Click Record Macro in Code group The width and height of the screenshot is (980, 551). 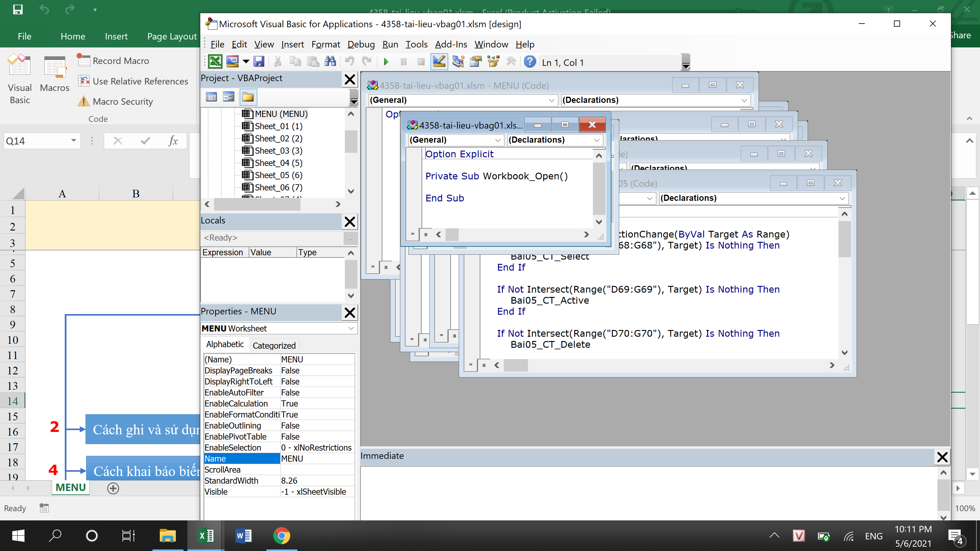click(x=113, y=61)
